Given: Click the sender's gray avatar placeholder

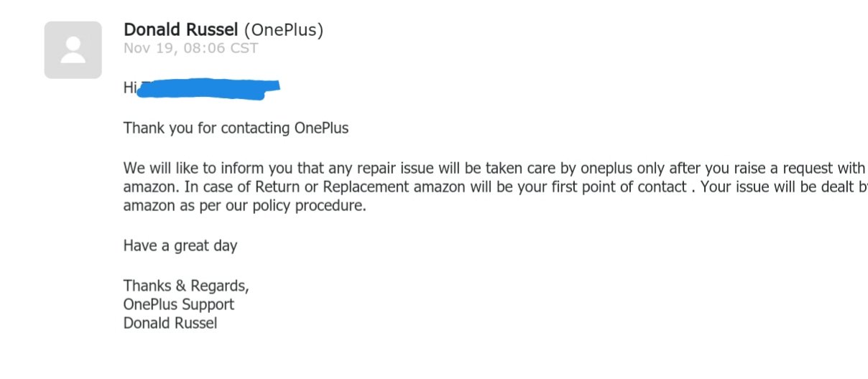Looking at the screenshot, I should pyautogui.click(x=73, y=50).
